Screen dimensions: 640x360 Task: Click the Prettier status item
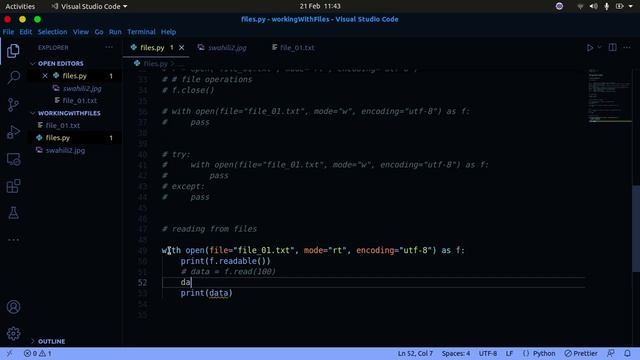coord(581,353)
